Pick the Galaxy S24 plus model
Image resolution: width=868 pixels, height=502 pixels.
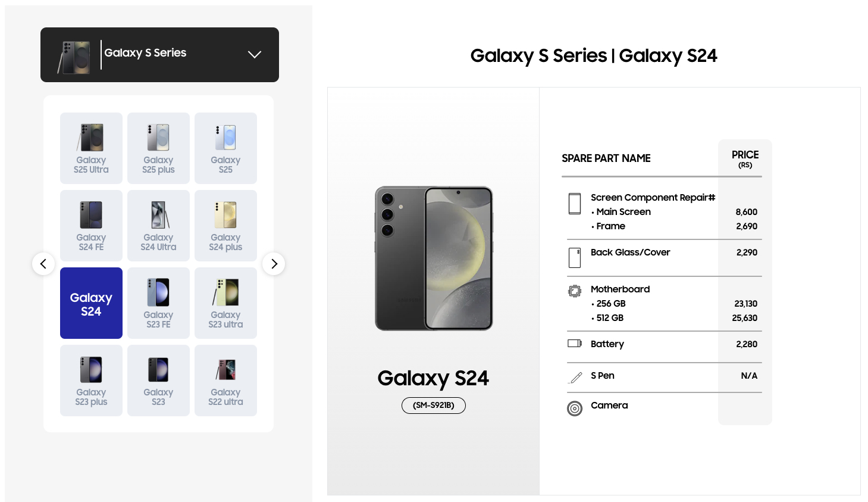[x=225, y=226]
